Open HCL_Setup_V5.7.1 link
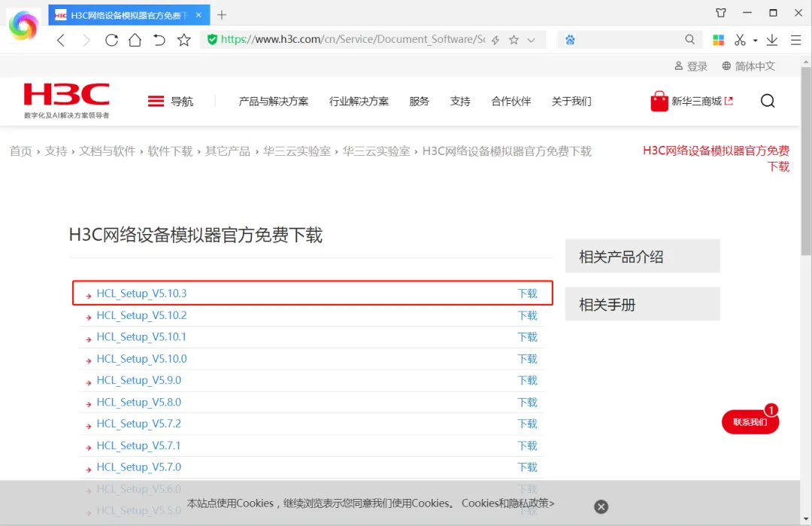This screenshot has width=812, height=526. 139,445
